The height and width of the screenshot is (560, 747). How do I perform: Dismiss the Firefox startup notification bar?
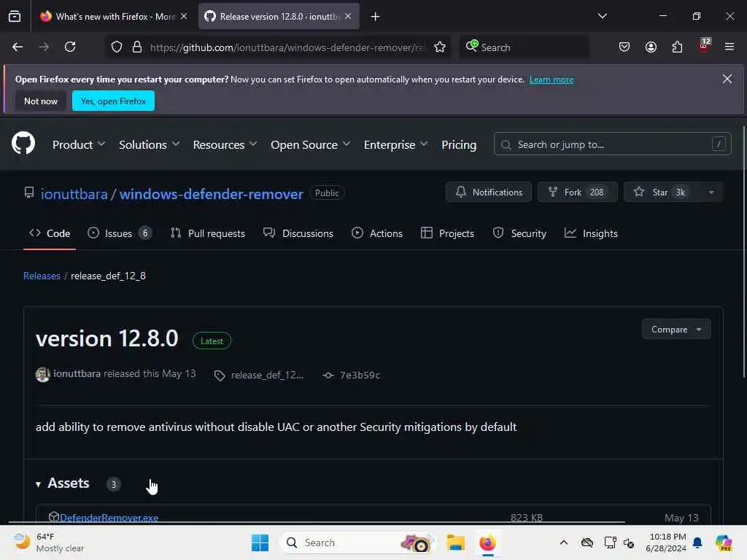coord(727,79)
